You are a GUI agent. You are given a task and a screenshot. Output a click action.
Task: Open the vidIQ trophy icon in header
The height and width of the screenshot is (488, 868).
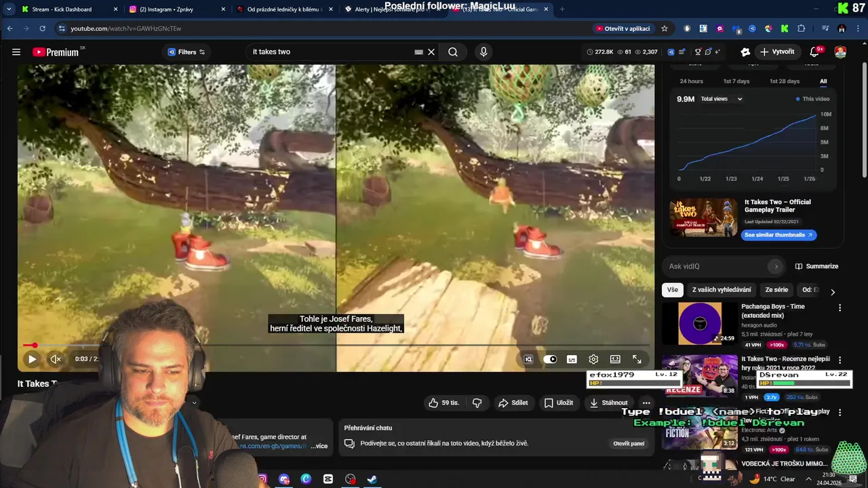pos(698,52)
